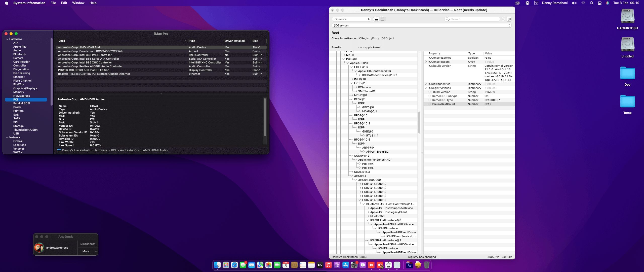This screenshot has height=272, width=644.
Task: Select OS Build Version property row
Action: (x=469, y=92)
